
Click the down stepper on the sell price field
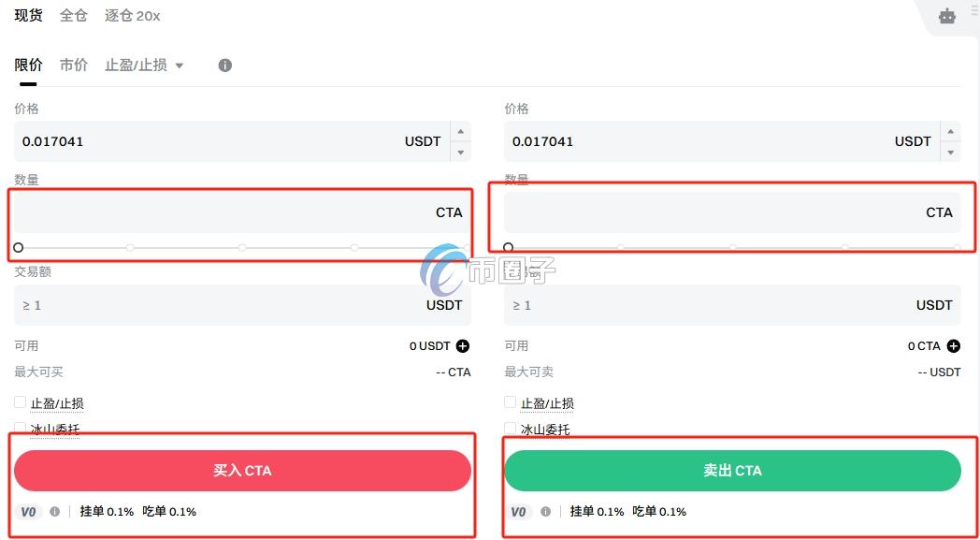click(x=950, y=152)
